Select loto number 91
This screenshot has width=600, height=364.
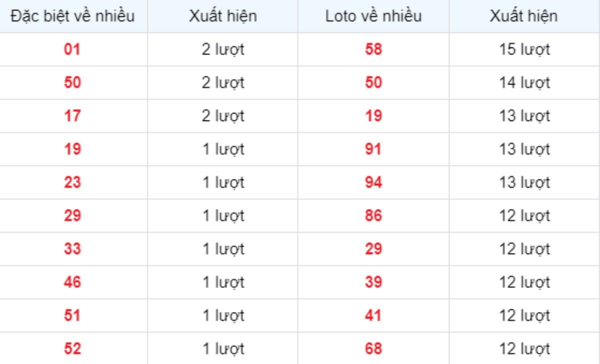(x=373, y=149)
